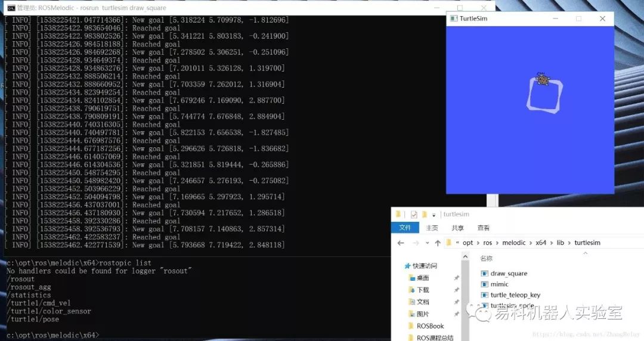Click the mimic executable icon

pyautogui.click(x=485, y=284)
